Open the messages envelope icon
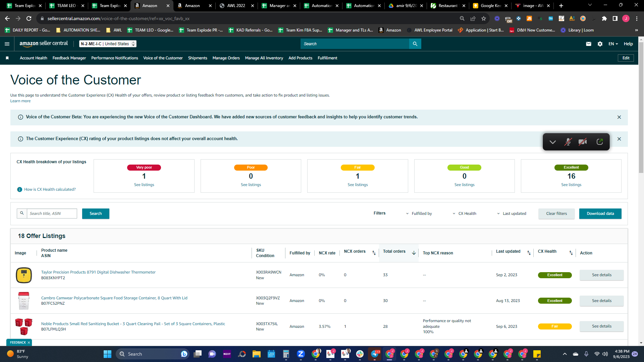This screenshot has width=644, height=362. click(588, 44)
